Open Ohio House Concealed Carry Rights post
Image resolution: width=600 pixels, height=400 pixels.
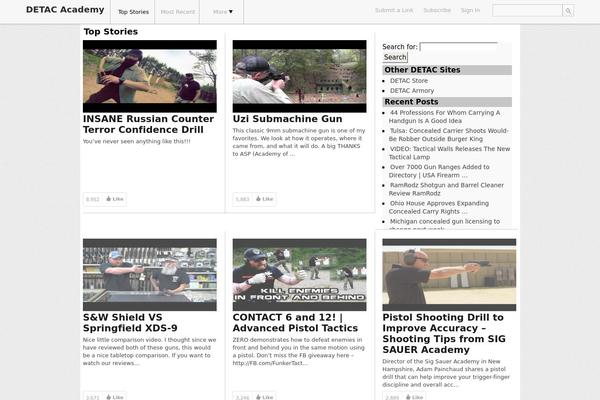pos(439,207)
